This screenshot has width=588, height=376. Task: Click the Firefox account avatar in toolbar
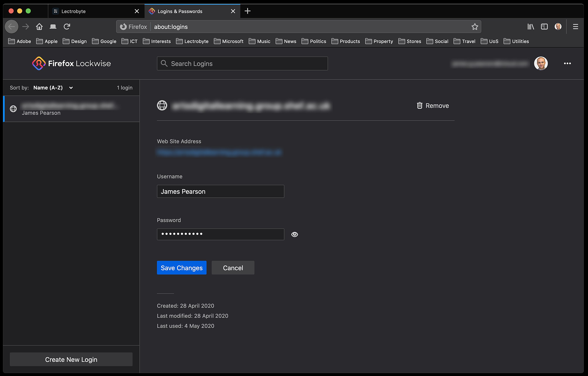[558, 27]
